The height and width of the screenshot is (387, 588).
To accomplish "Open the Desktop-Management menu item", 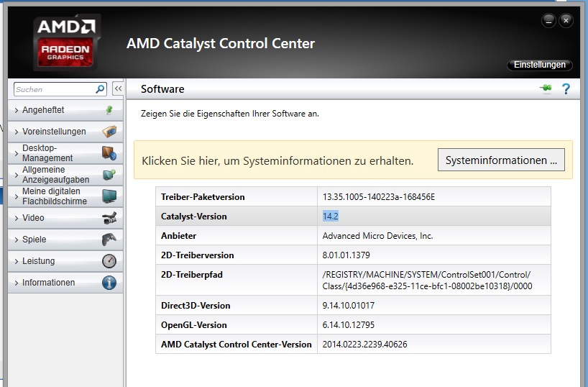I will click(x=65, y=153).
